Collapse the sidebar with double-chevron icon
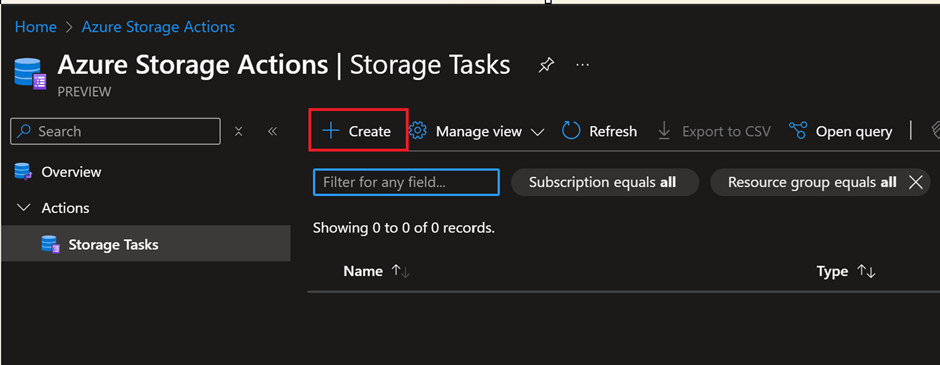 (272, 131)
